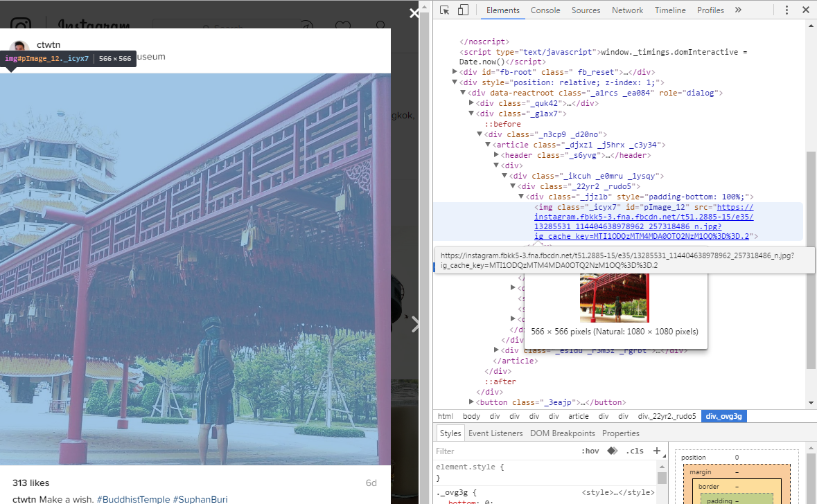
Task: Open ctwtn profile from the post header
Action: [49, 45]
